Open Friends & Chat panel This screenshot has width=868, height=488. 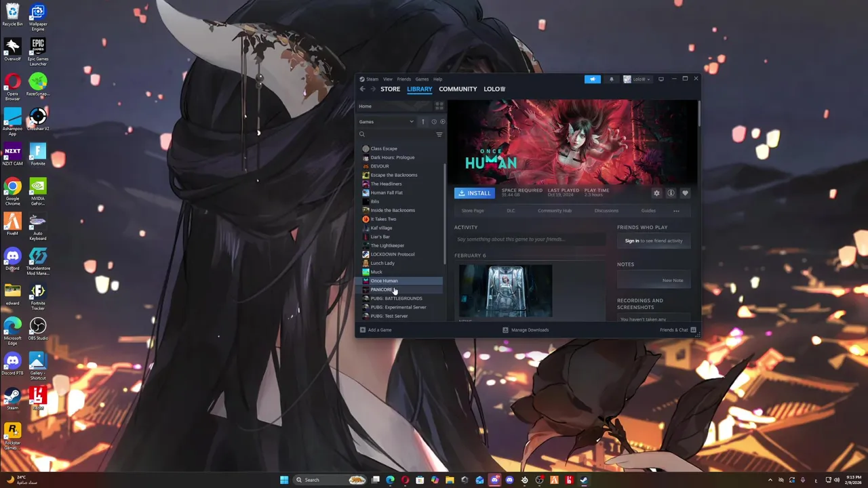677,330
